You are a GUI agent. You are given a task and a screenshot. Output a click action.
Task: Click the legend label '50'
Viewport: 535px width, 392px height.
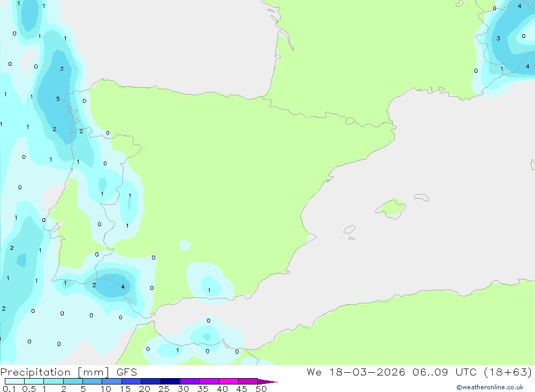tap(261, 389)
